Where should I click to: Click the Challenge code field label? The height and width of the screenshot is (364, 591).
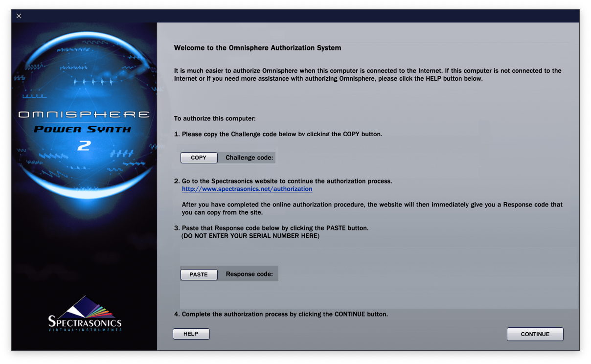coord(250,158)
